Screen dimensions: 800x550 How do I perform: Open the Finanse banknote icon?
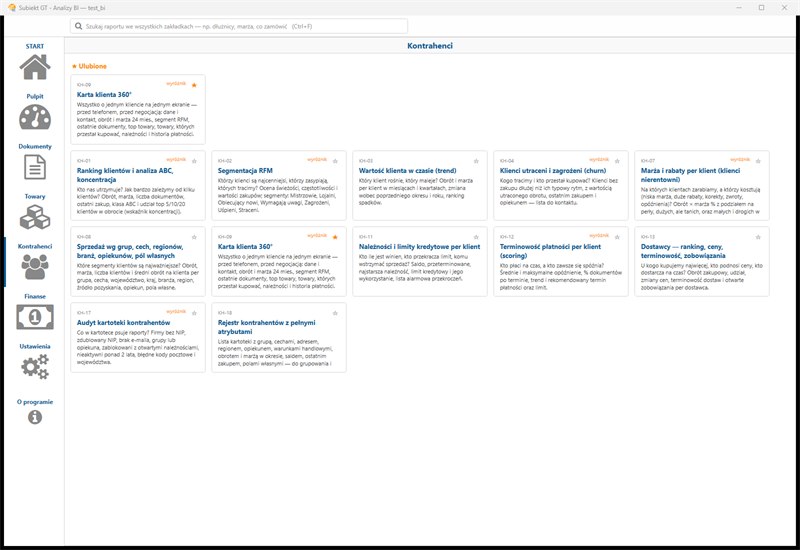(x=35, y=317)
